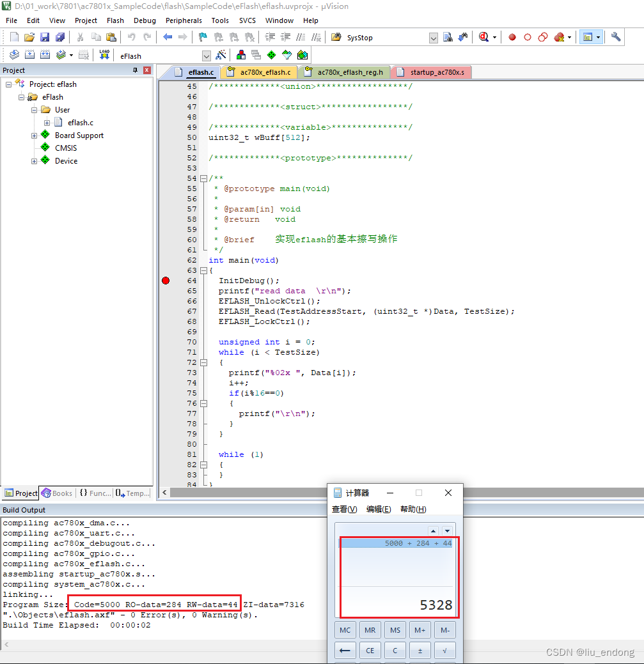Insert a breakpoint with the solid red circle

coord(512,37)
